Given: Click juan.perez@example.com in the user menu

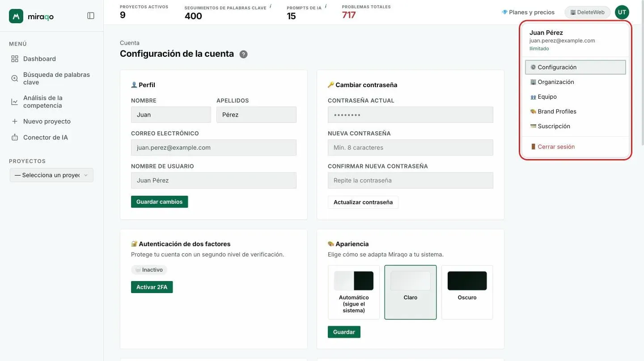Looking at the screenshot, I should click(x=562, y=41).
